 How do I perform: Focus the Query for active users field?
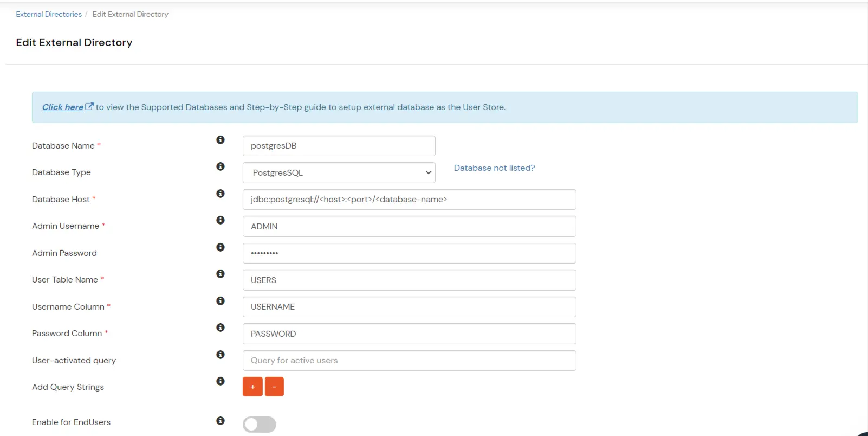click(410, 361)
